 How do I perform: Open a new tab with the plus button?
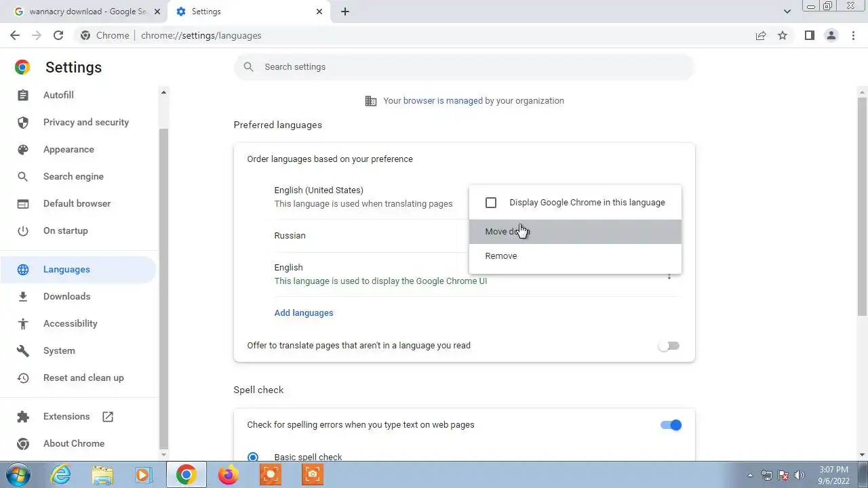click(x=344, y=12)
